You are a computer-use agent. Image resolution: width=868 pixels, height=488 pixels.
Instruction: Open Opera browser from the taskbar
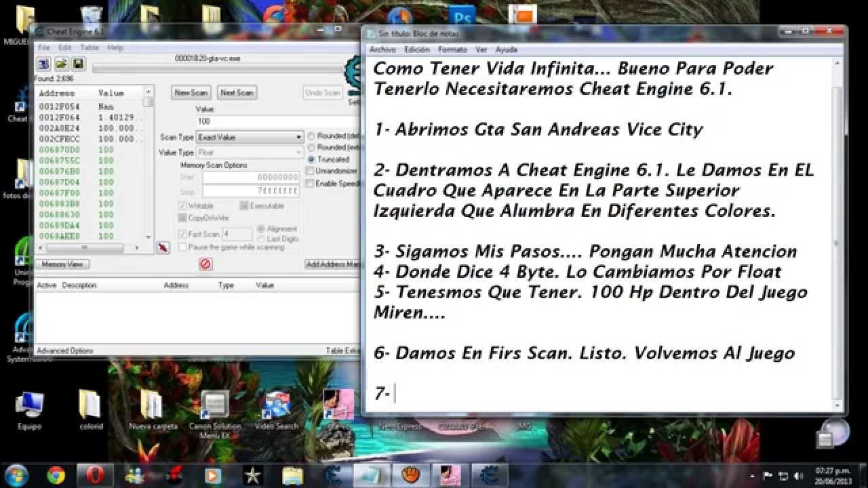(95, 475)
